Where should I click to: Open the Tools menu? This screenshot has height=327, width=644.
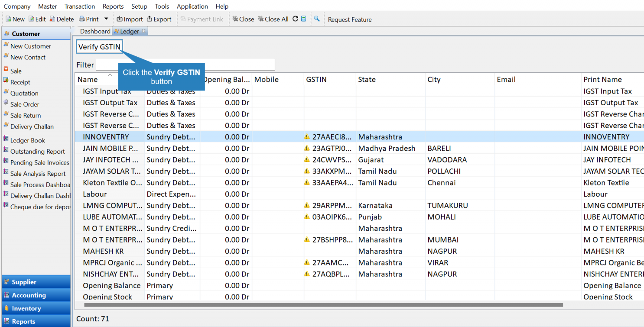(x=162, y=6)
